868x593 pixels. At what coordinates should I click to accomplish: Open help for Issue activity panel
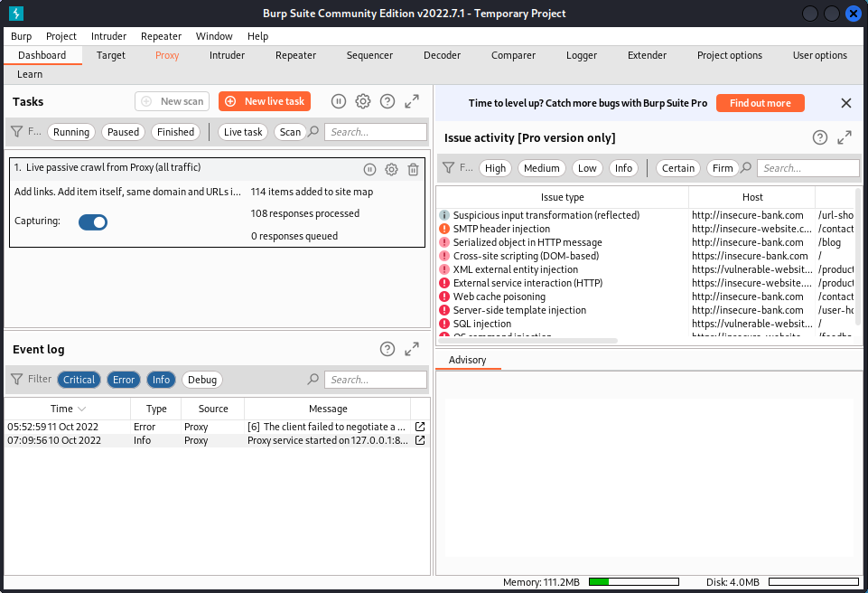point(820,137)
